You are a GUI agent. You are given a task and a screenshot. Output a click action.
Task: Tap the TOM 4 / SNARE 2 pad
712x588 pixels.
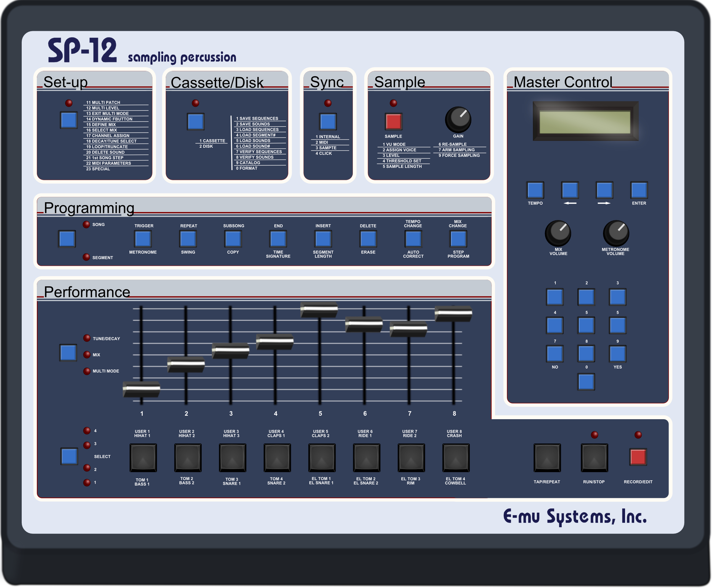pyautogui.click(x=277, y=458)
